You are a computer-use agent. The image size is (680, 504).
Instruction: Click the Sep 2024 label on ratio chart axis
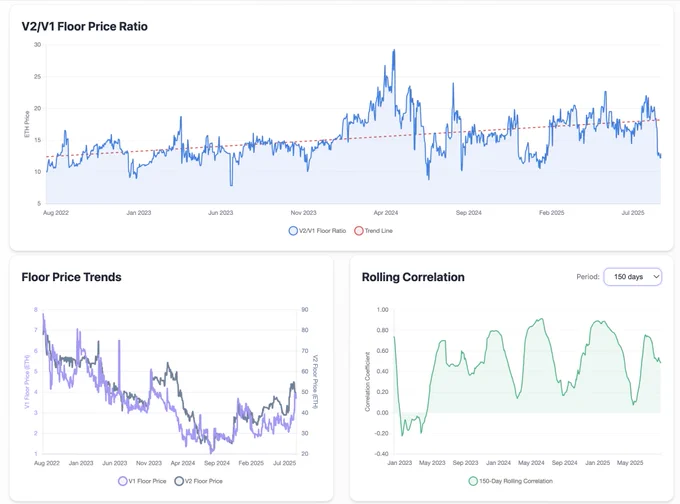(x=468, y=213)
